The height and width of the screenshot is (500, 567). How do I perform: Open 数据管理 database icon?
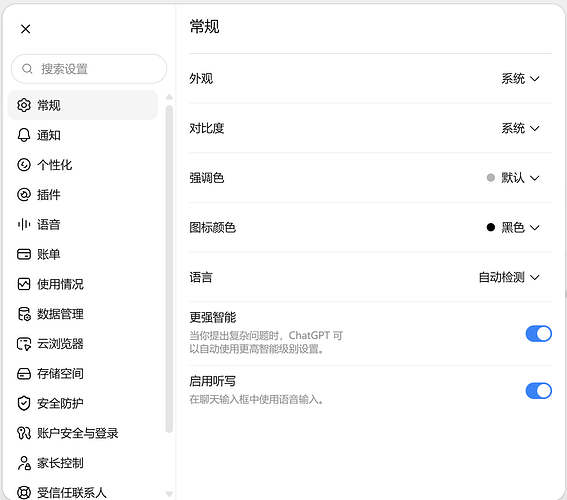point(24,314)
